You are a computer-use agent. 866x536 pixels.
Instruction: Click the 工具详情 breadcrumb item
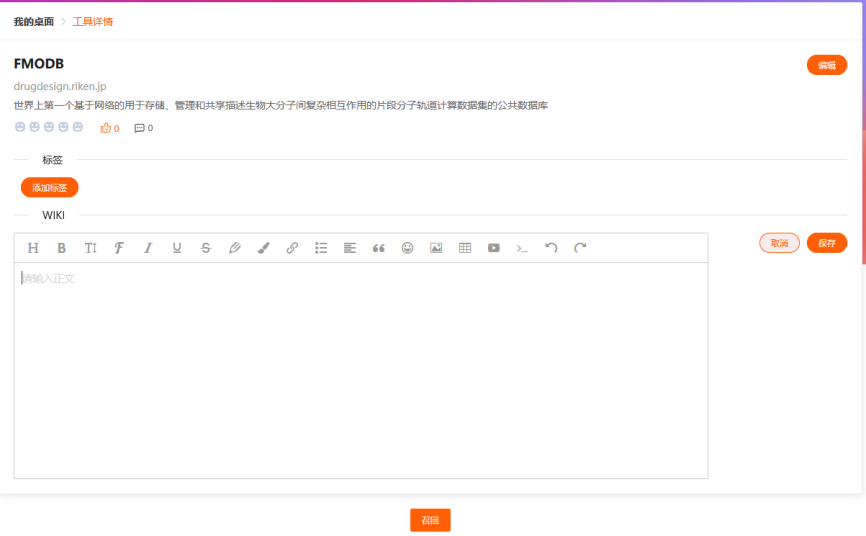93,22
